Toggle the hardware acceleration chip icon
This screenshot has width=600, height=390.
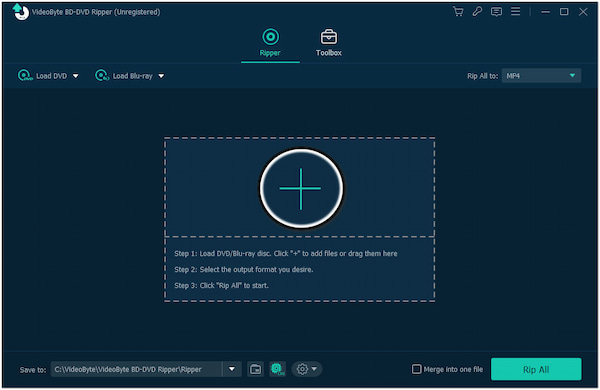click(277, 369)
